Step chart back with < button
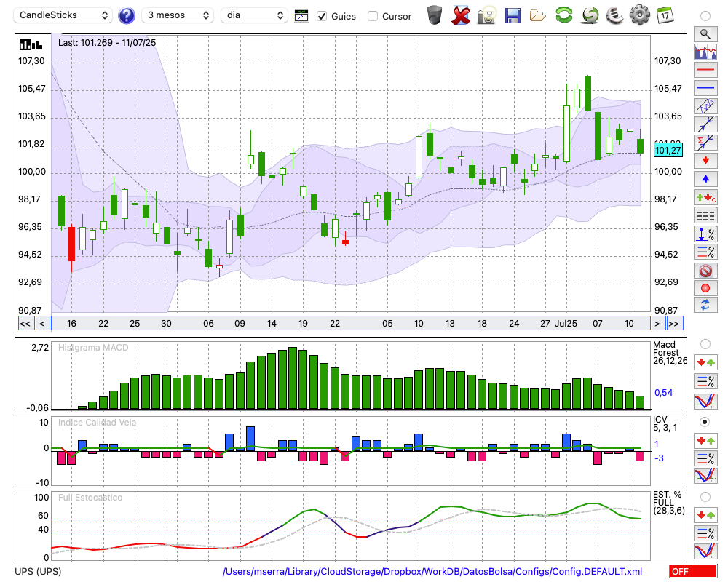 click(42, 324)
